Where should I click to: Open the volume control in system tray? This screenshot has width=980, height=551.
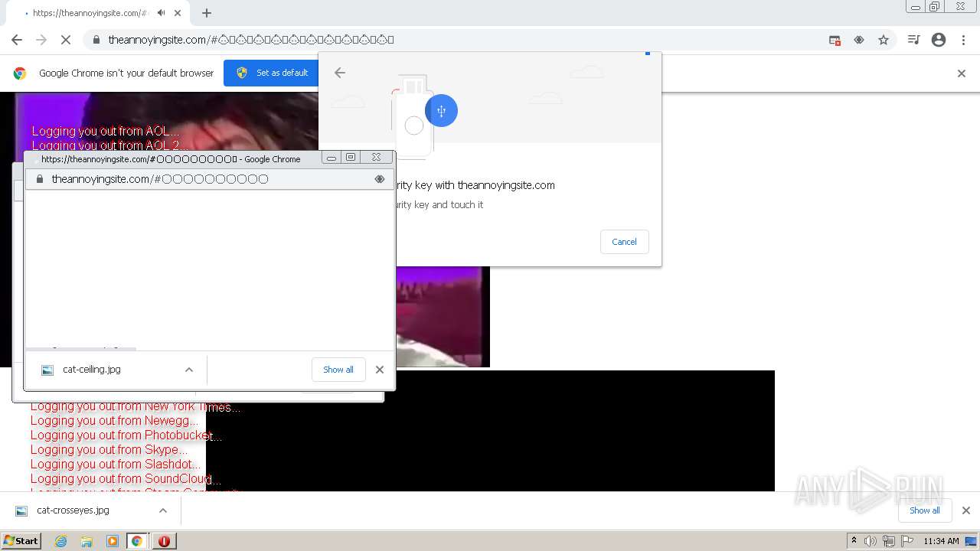coord(871,541)
